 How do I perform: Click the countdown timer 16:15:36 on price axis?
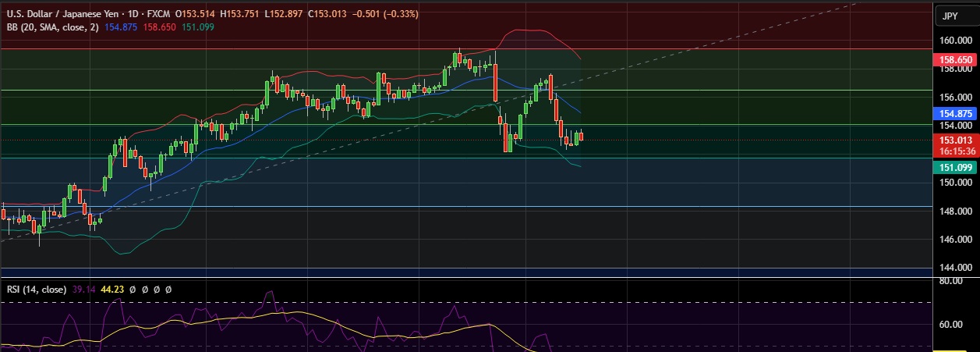point(956,151)
